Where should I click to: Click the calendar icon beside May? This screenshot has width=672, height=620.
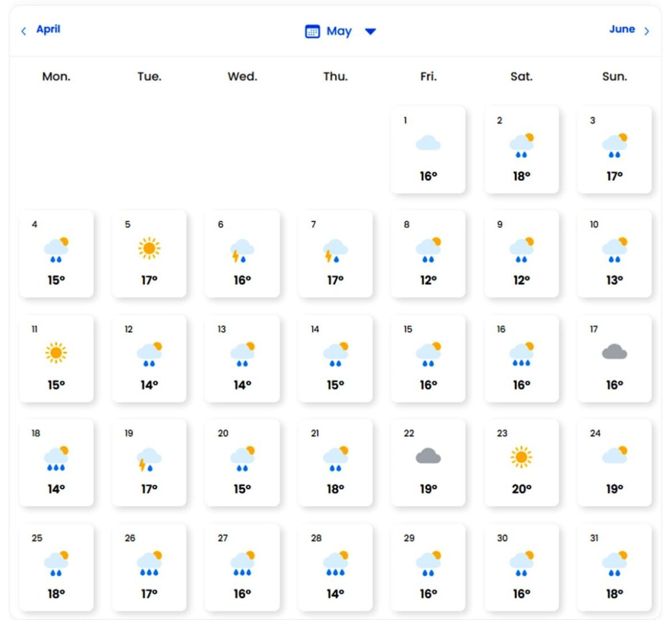(312, 32)
